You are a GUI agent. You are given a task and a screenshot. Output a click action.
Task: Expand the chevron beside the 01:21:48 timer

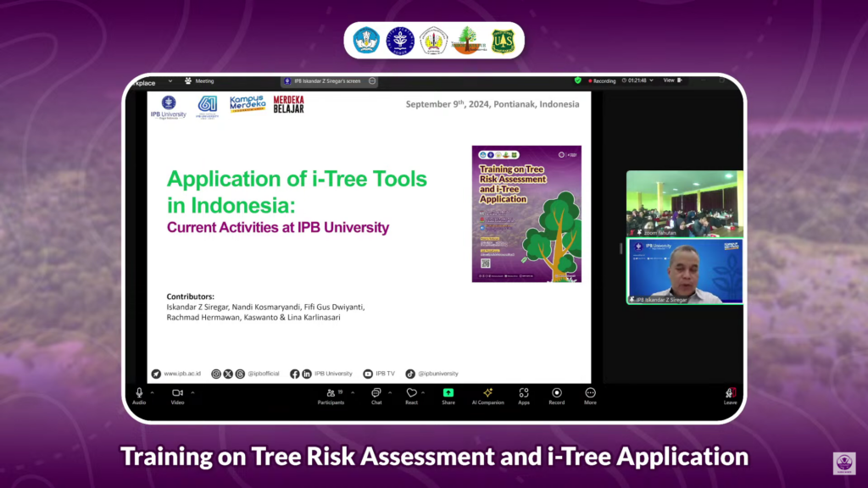coord(652,80)
